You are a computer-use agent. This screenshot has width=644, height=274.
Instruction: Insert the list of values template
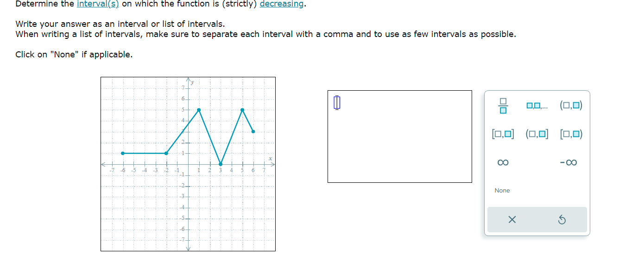click(537, 105)
